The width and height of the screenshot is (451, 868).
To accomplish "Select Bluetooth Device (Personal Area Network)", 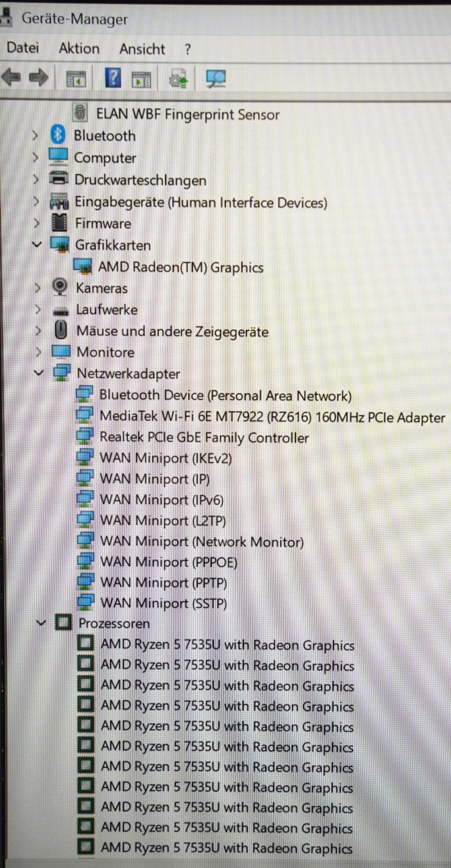I will (x=225, y=395).
